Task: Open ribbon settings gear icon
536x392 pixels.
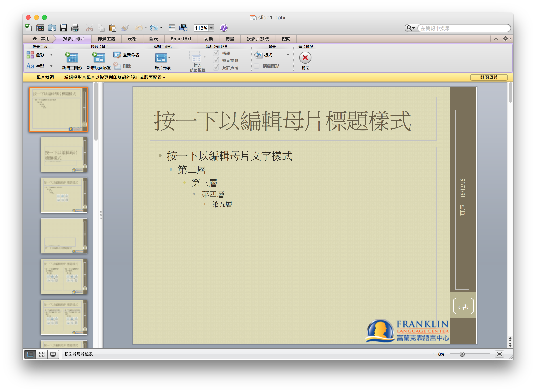Action: [507, 39]
